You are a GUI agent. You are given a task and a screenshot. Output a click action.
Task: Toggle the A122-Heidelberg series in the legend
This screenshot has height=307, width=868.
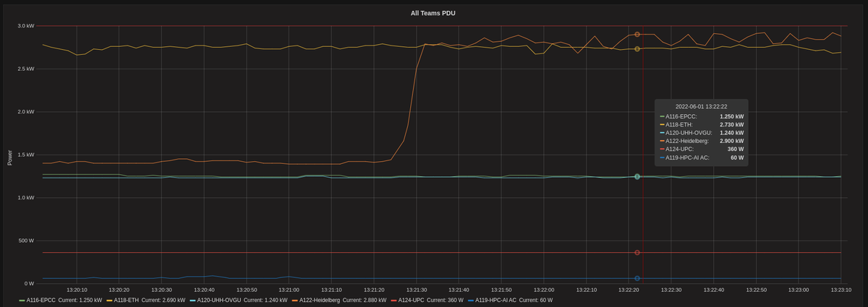tap(319, 300)
